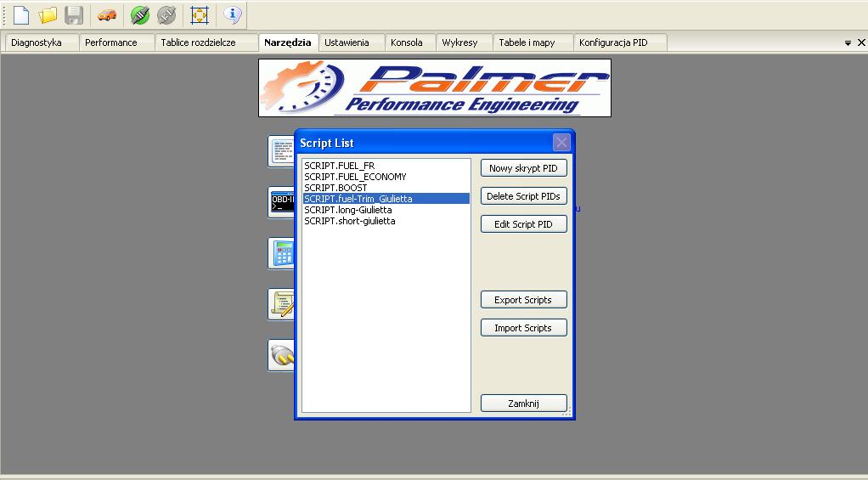Switch to Tabele i mapy tab
The width and height of the screenshot is (868, 480).
[533, 42]
